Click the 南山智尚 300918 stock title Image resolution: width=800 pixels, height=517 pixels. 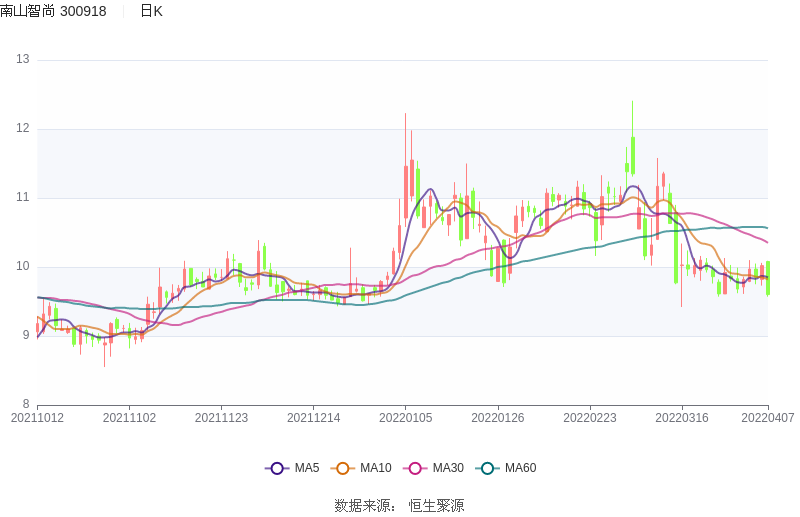(53, 11)
